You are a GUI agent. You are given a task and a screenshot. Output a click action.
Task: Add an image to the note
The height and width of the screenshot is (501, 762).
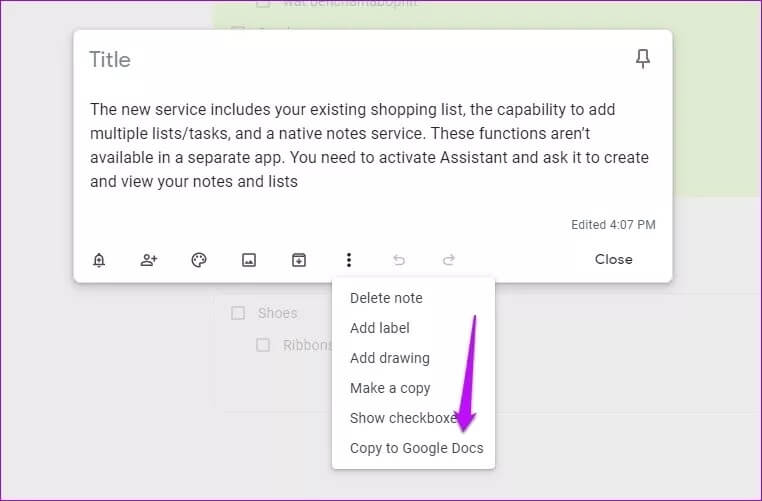click(x=249, y=260)
